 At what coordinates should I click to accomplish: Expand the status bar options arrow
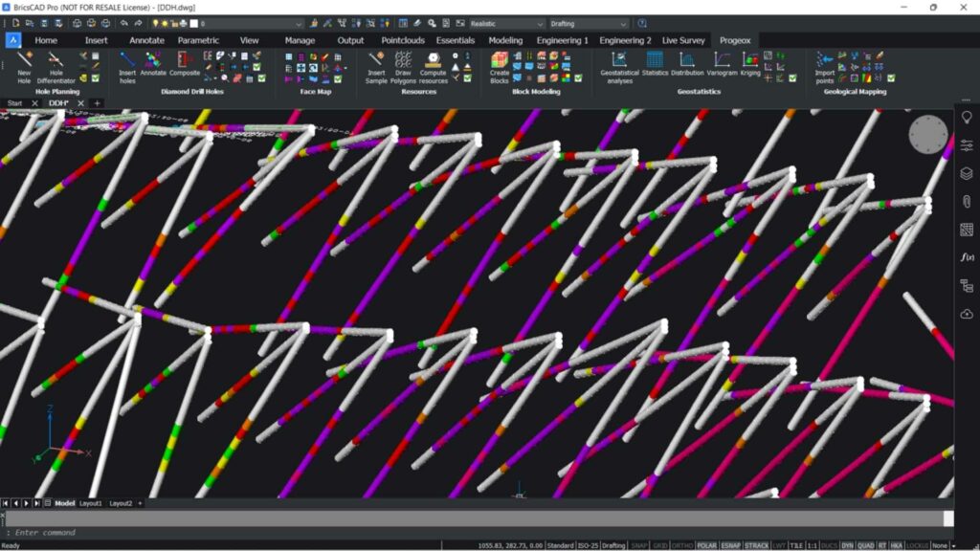[953, 545]
